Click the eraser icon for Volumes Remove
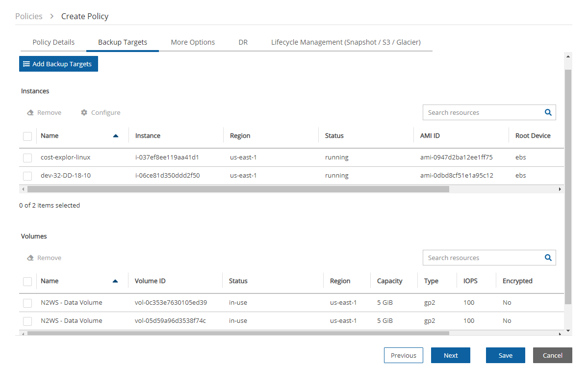Viewport: 588px width, 369px height. [30, 258]
